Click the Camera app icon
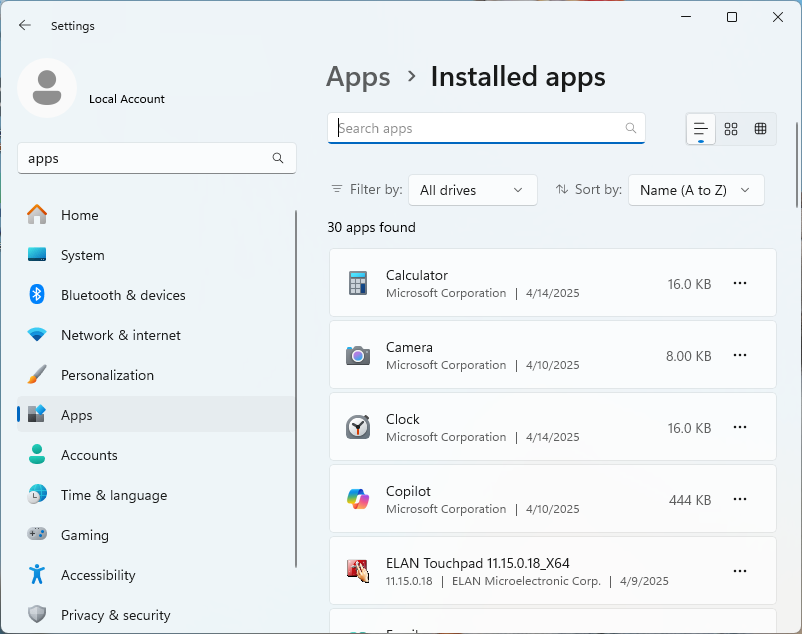 click(358, 356)
